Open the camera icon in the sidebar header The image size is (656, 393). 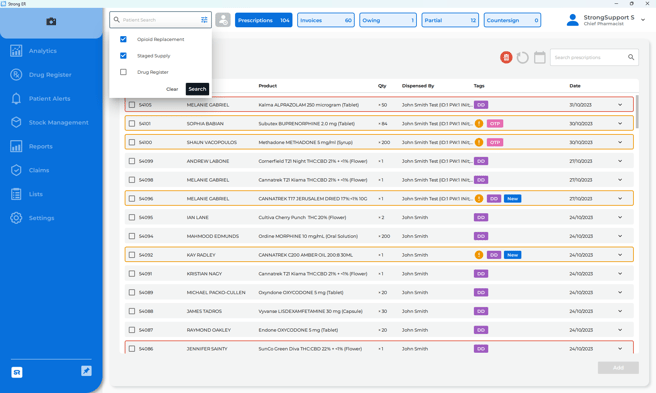[x=51, y=21]
